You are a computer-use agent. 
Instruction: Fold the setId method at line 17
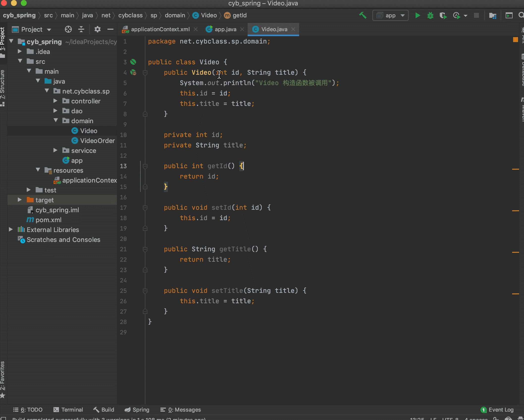click(x=145, y=208)
